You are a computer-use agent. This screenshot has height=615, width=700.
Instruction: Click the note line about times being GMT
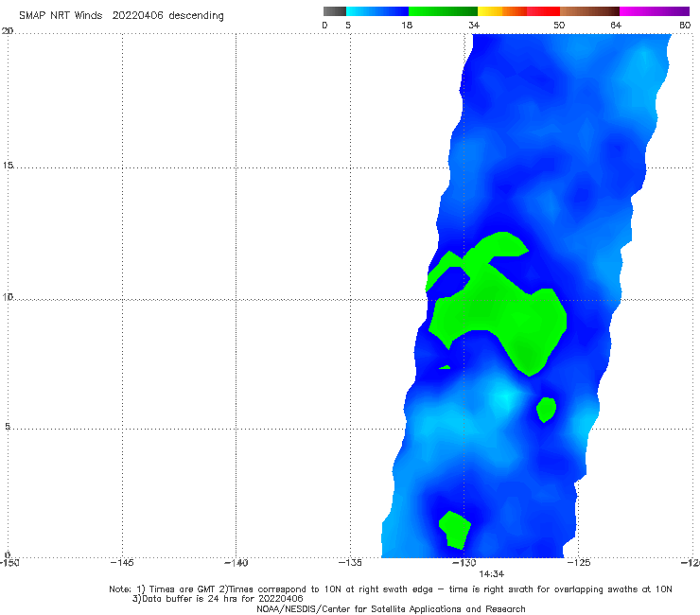[x=391, y=589]
